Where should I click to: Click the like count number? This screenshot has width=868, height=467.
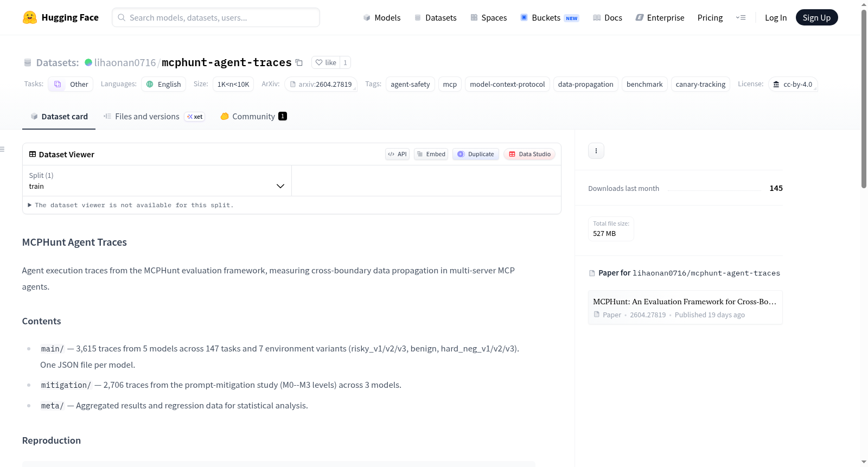(x=345, y=62)
